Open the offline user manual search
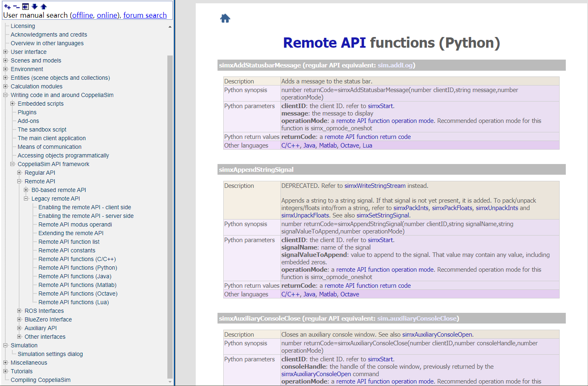The image size is (588, 386). [x=83, y=15]
